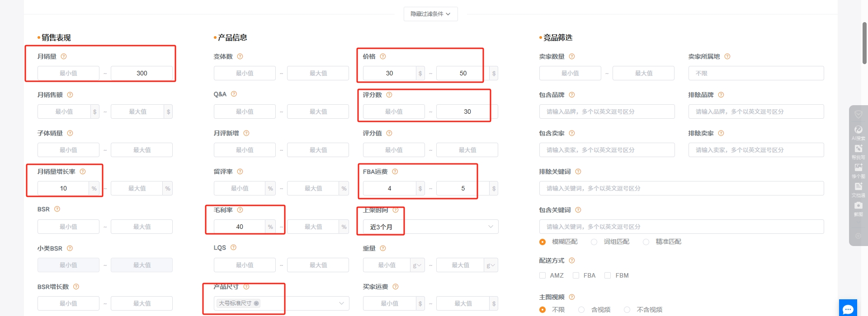Screen dimensions: 868x316
Task: Click the BSR minimum input
Action: [x=68, y=227]
